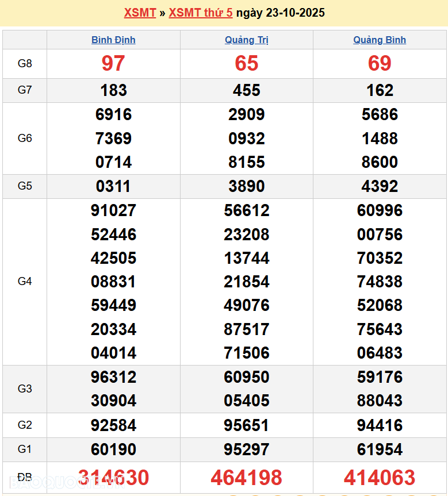The image size is (448, 496).
Task: Select Bình Định special prize 314630
Action: (x=113, y=477)
